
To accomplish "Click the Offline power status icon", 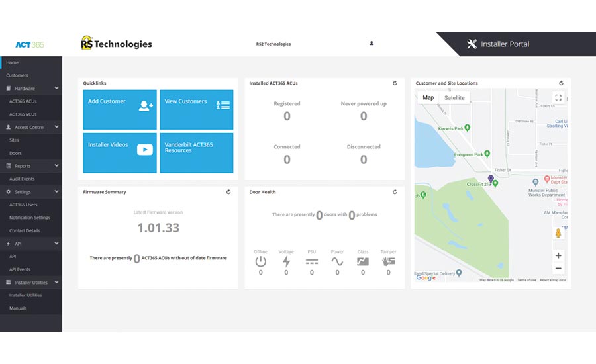I will tap(260, 261).
